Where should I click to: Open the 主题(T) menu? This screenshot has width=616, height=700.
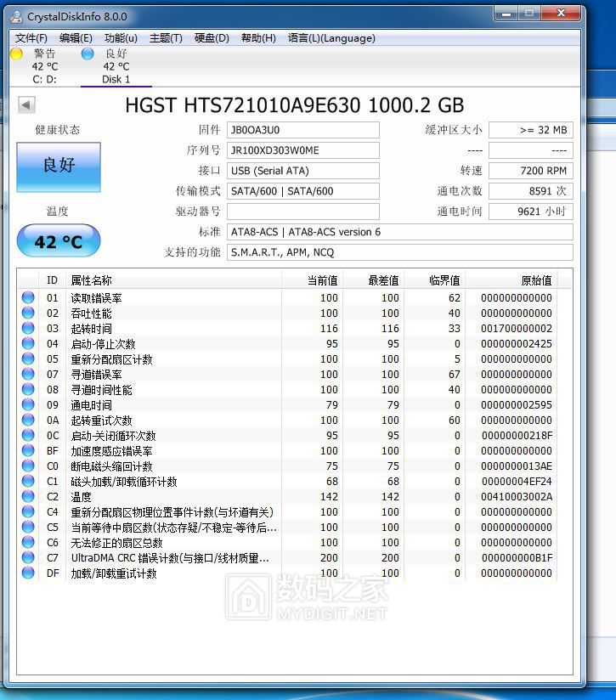[166, 38]
